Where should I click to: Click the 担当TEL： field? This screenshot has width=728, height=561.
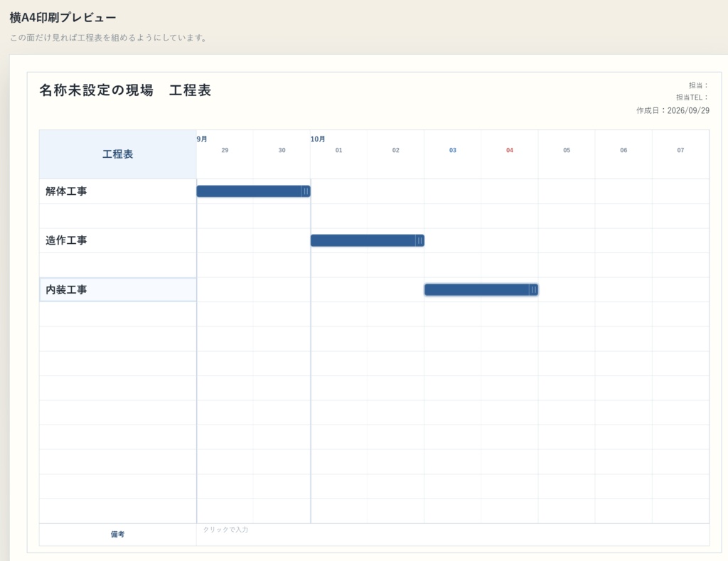[692, 97]
